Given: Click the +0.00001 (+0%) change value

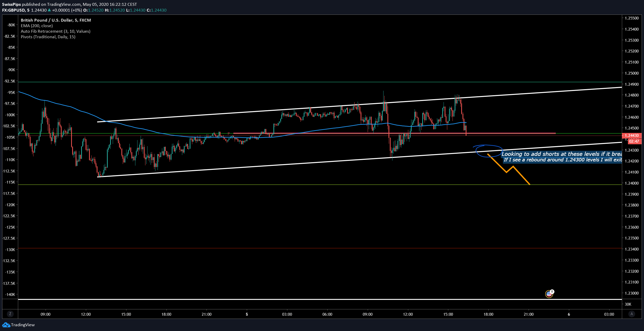Looking at the screenshot, I should click(67, 10).
